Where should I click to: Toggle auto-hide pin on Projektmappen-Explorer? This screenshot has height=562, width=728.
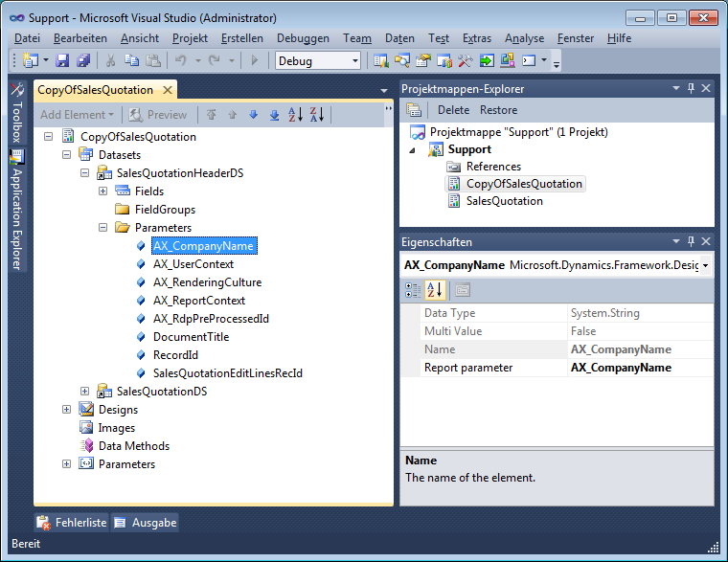[691, 89]
